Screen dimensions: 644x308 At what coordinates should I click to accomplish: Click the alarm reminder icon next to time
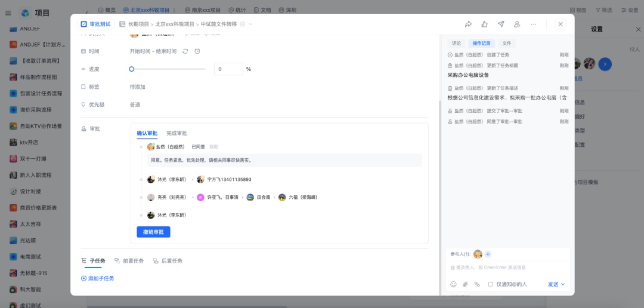click(x=197, y=51)
